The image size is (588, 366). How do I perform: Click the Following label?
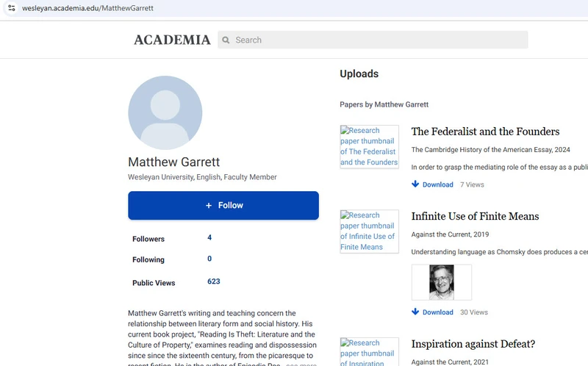pos(148,259)
